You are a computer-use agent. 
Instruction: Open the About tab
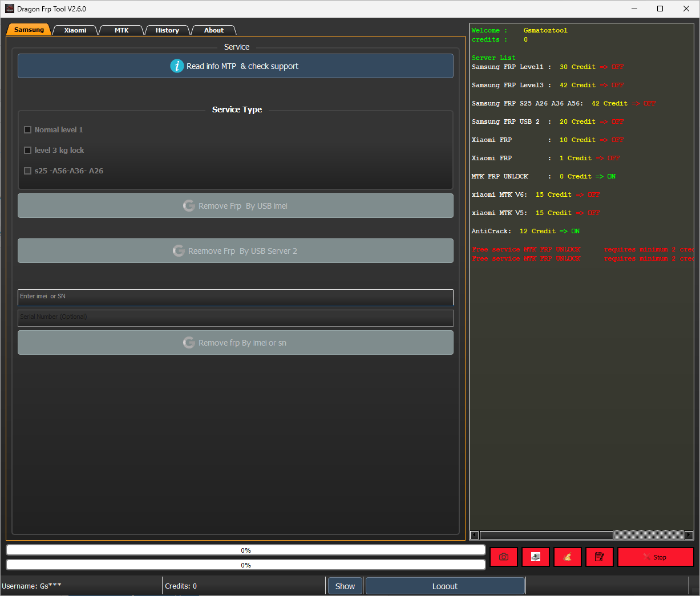click(214, 30)
